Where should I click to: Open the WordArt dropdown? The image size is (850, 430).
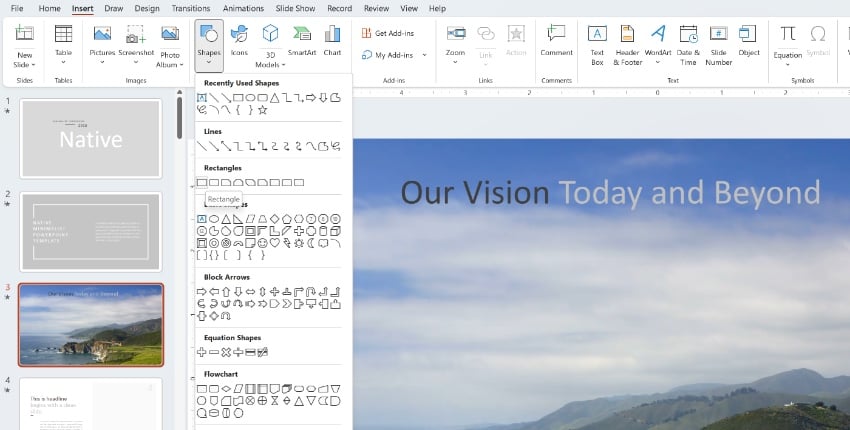(657, 61)
